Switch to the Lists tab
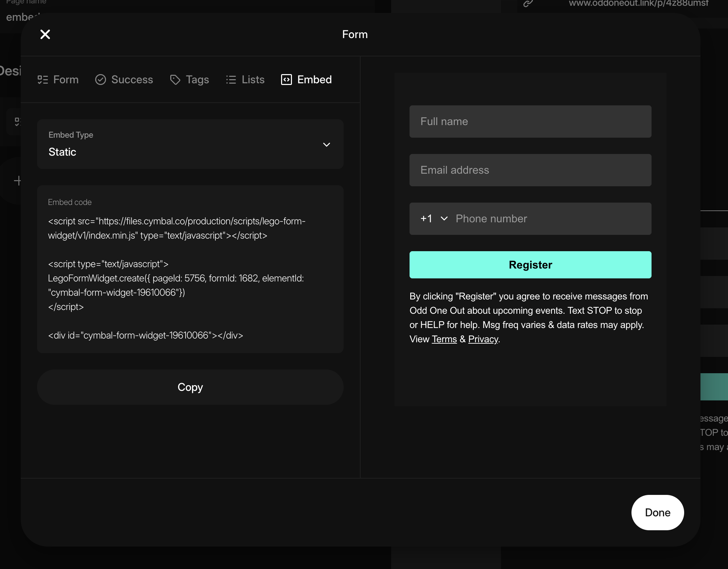Screen dimensions: 728x569 253,80
